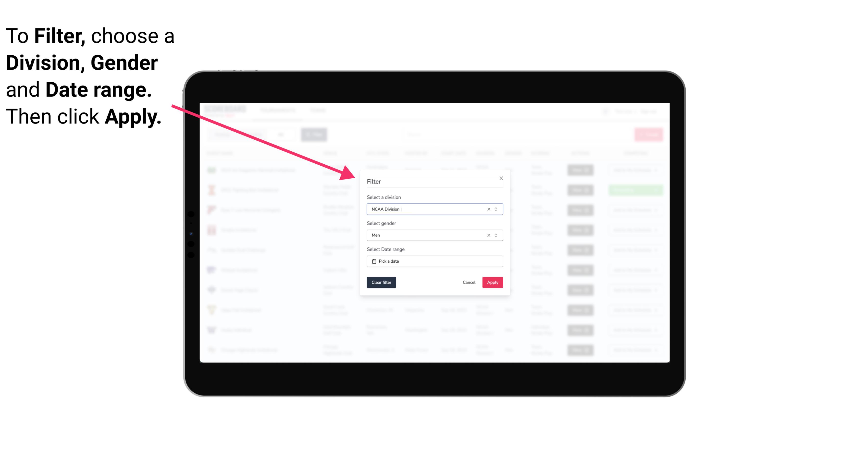Select the NCAA Division I division dropdown
The width and height of the screenshot is (868, 467).
[434, 209]
